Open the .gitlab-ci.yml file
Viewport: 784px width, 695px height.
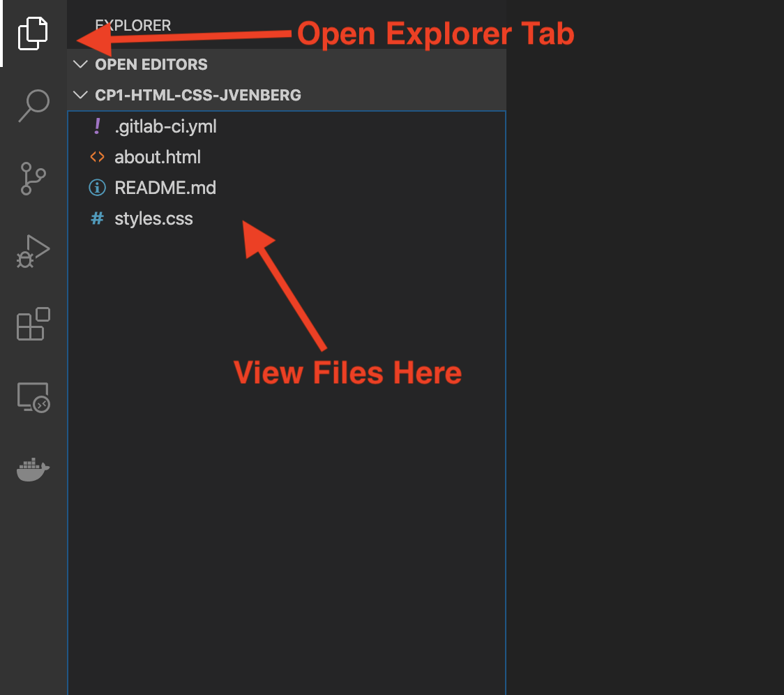[287, 126]
